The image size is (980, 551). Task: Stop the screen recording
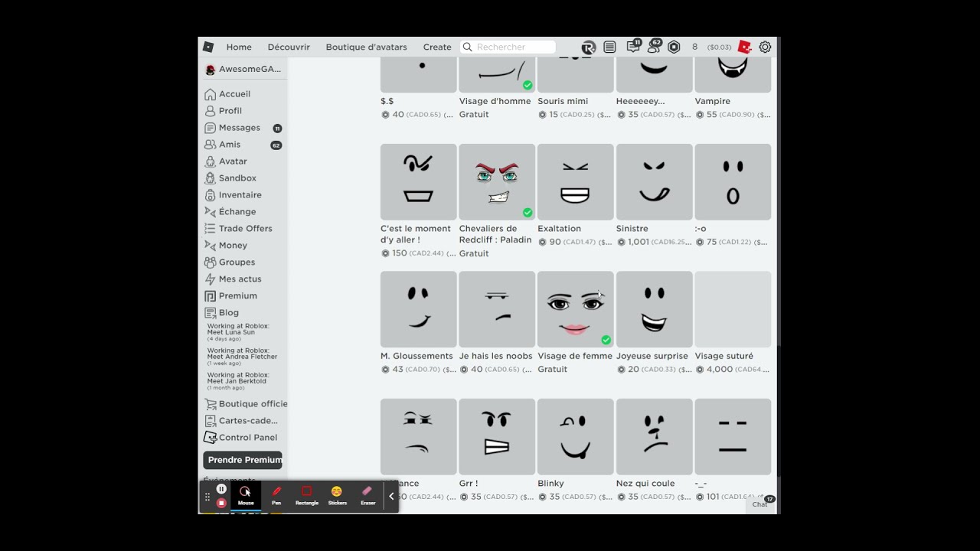pos(221,503)
